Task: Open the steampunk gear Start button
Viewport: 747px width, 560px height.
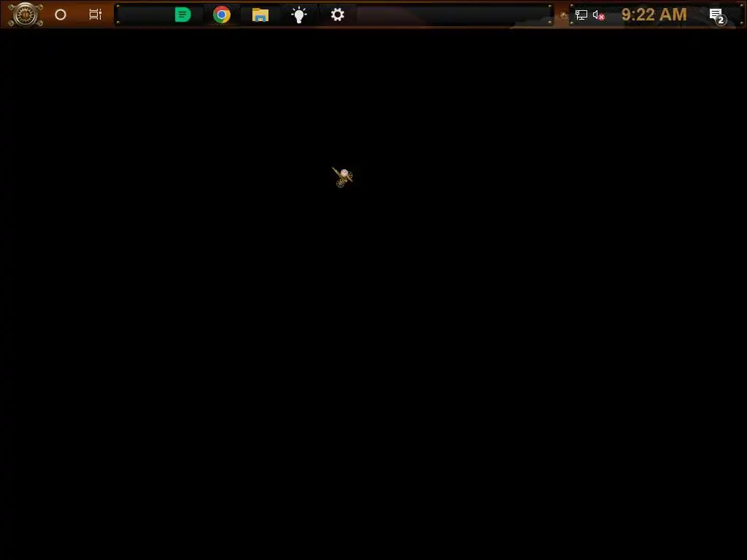Action: point(26,15)
